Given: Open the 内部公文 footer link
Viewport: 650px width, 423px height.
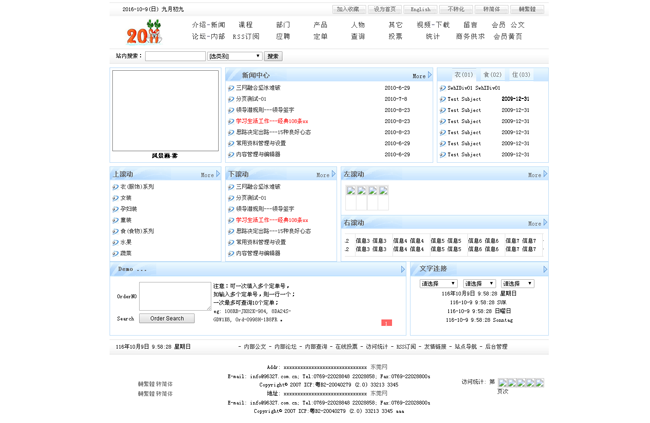Looking at the screenshot, I should click(255, 346).
